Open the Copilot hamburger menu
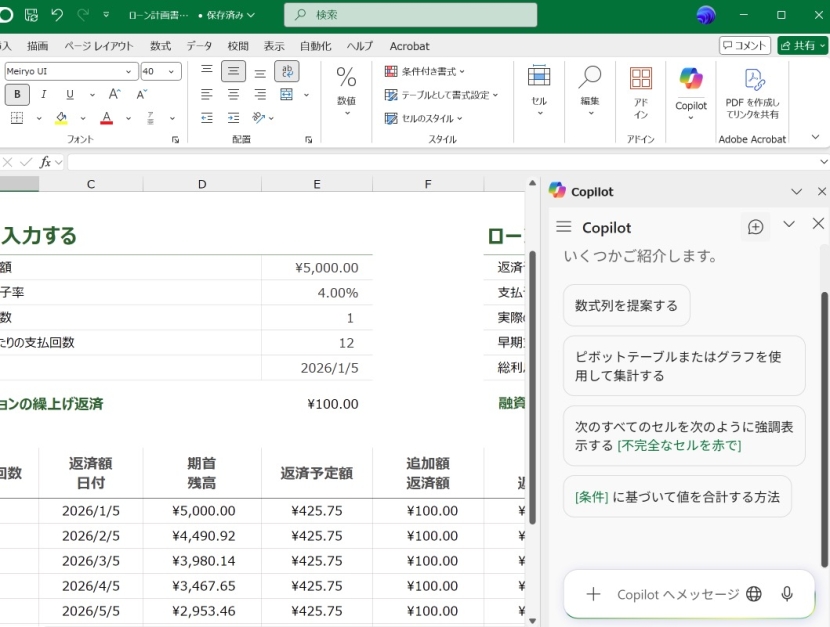 click(564, 227)
